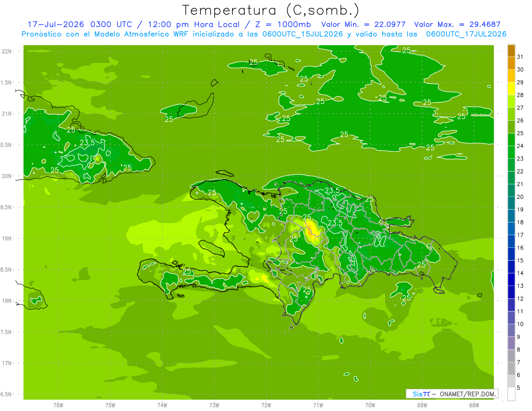Image resolution: width=532 pixels, height=411 pixels.
Task: Select the '76W' longitude label
Action: tap(58, 405)
